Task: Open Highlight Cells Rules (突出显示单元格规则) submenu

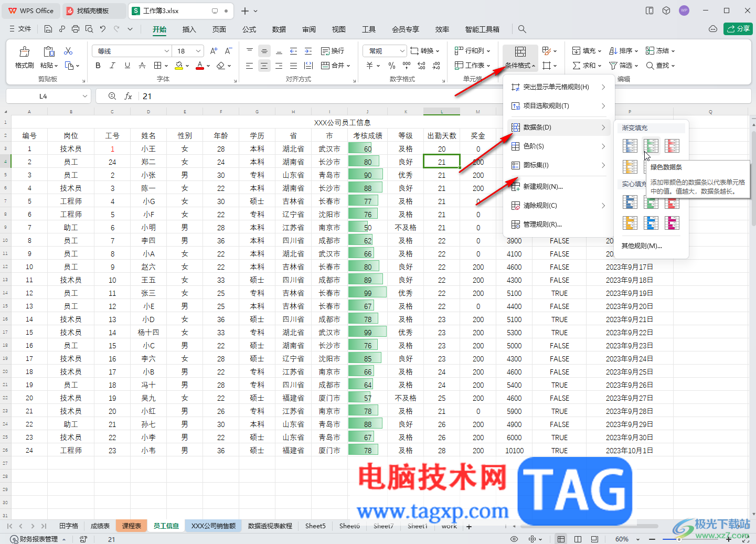Action: (x=558, y=87)
